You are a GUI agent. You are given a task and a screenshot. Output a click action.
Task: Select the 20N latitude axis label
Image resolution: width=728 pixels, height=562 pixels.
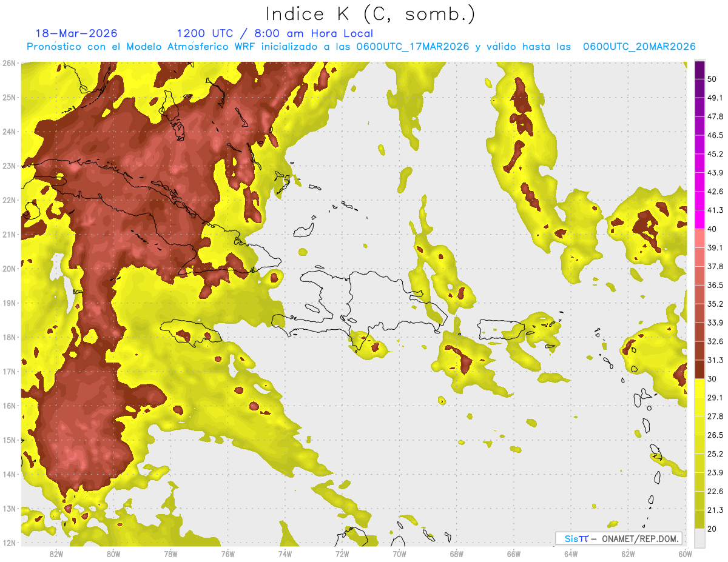pos(8,269)
